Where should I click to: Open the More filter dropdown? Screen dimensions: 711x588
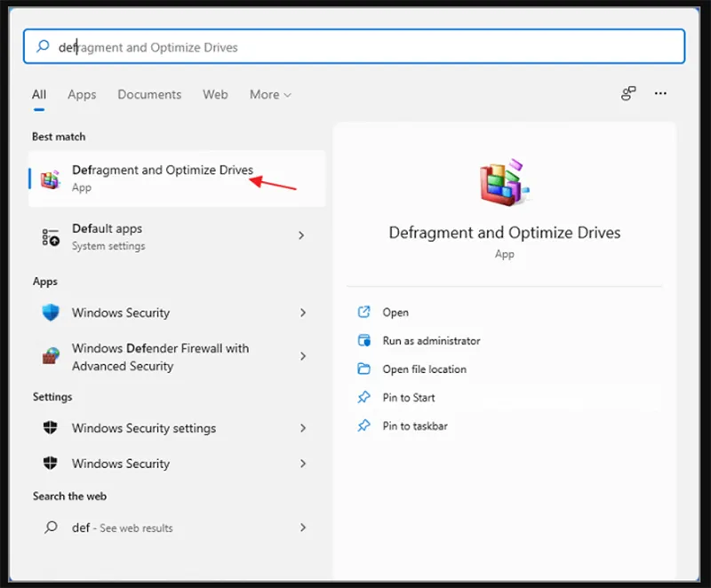pyautogui.click(x=270, y=94)
